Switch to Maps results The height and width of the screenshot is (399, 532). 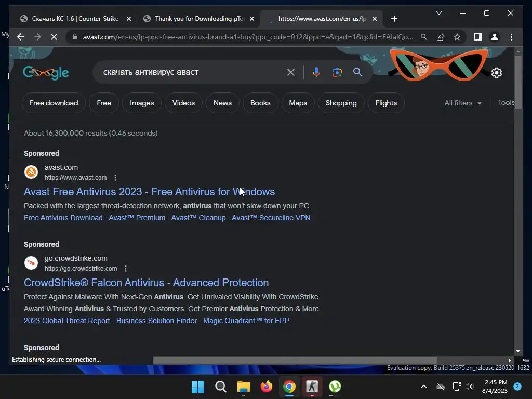click(298, 103)
